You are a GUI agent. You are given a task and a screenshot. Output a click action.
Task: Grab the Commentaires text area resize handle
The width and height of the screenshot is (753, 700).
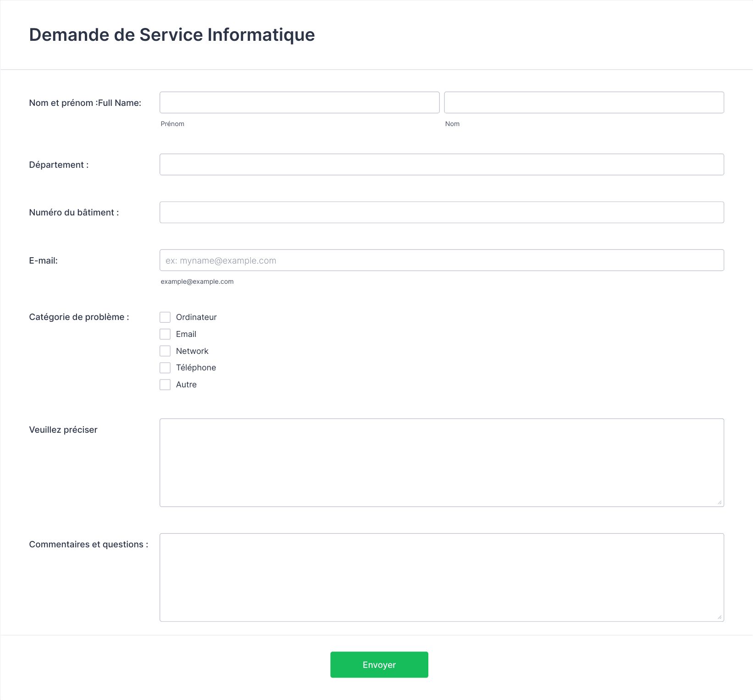(720, 617)
